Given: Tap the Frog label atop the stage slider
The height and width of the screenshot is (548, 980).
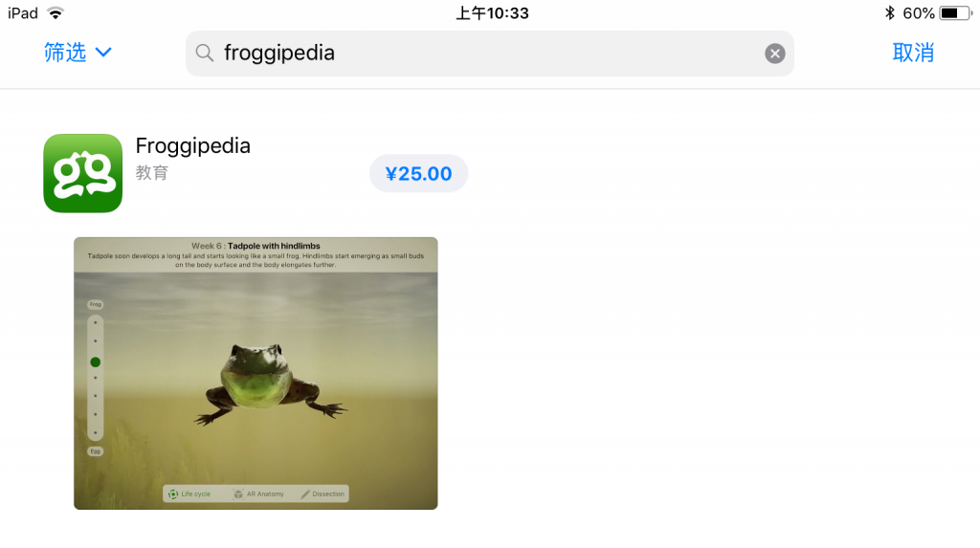Looking at the screenshot, I should point(95,305).
